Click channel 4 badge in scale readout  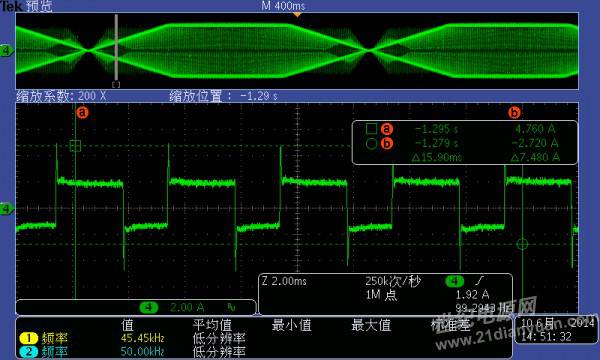pyautogui.click(x=149, y=307)
